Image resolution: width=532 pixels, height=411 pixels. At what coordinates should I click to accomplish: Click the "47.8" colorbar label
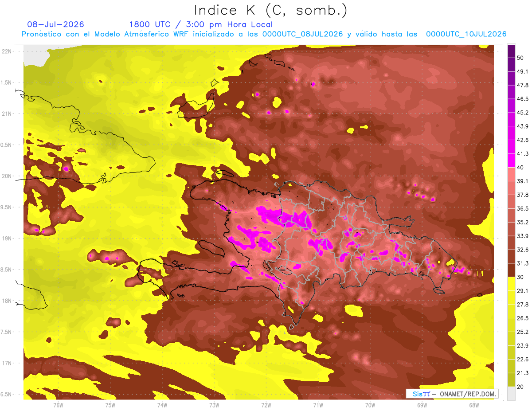(523, 85)
